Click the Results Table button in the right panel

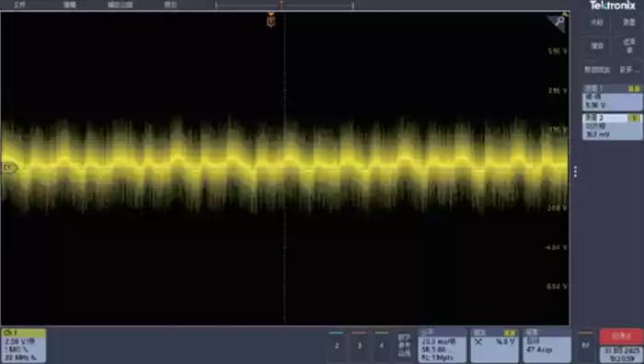pos(628,46)
